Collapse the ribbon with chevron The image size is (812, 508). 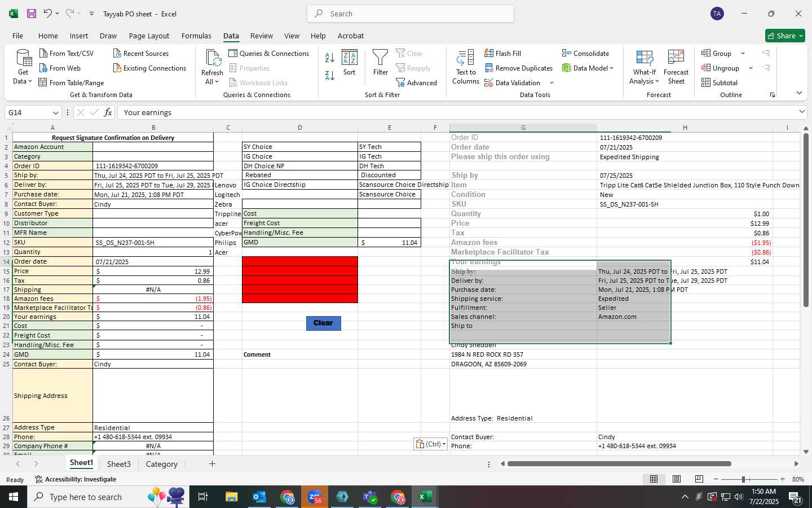tap(799, 93)
